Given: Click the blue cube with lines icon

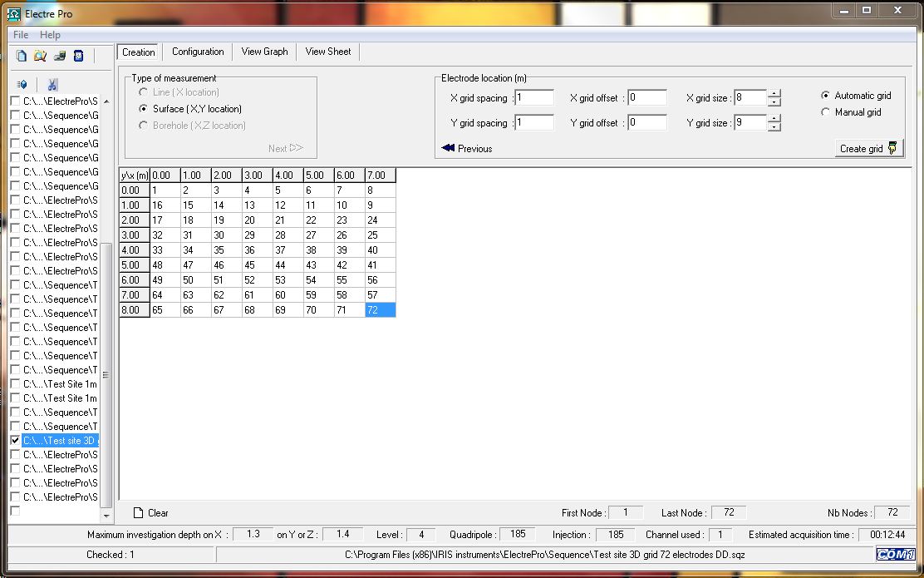Looking at the screenshot, I should coord(22,85).
